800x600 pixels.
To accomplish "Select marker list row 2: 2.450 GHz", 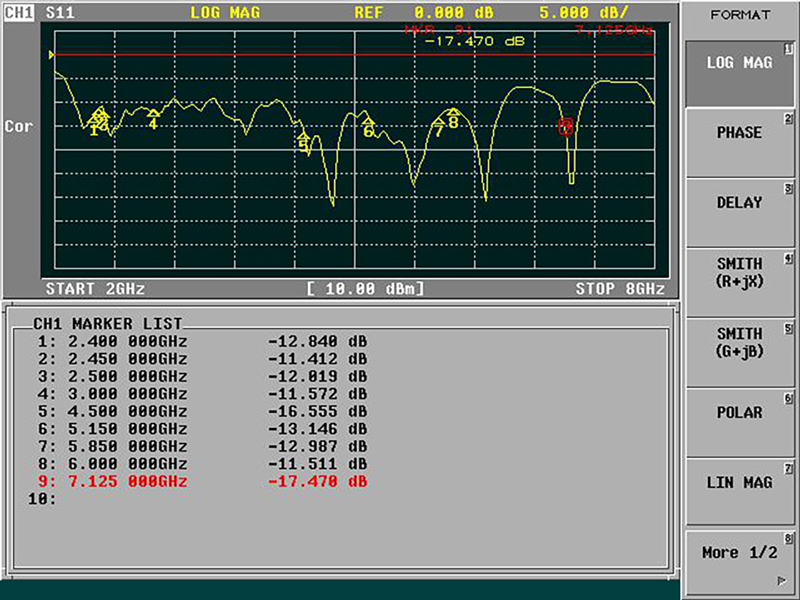I will 202,359.
